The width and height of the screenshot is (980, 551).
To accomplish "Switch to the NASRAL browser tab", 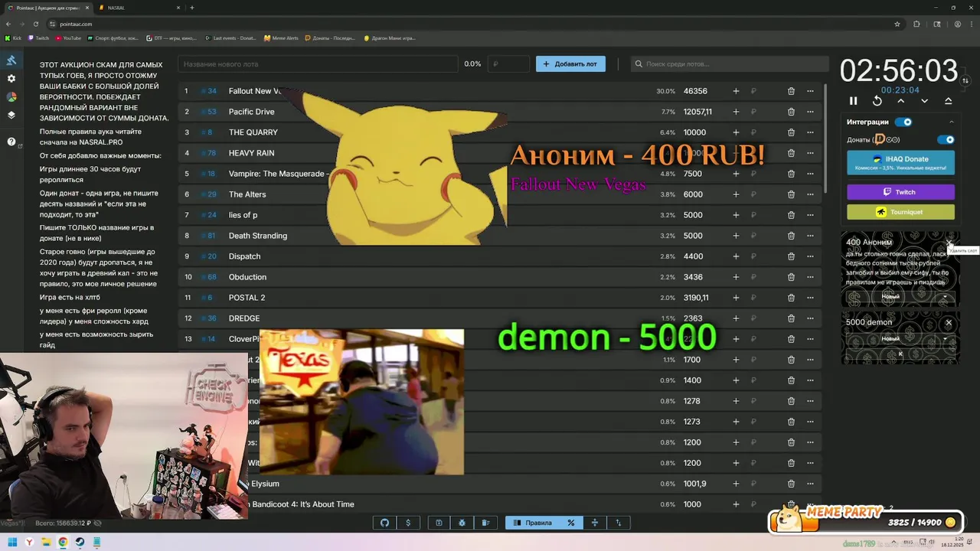I will pyautogui.click(x=140, y=8).
